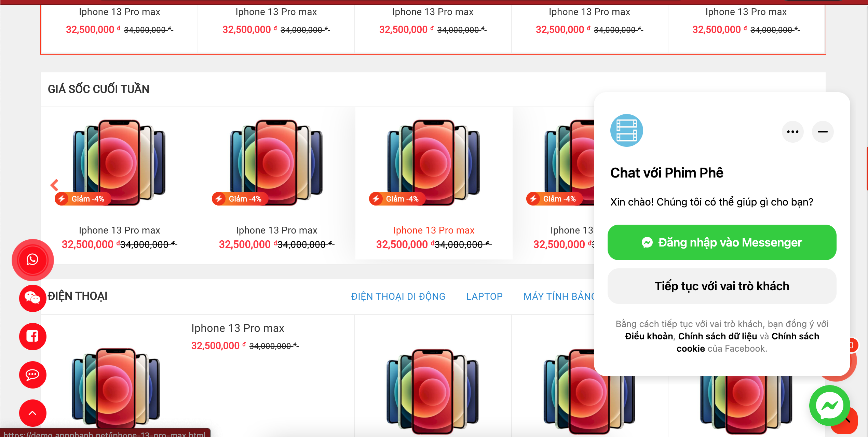
Task: Click the red WhatsApp phone floating icon
Action: click(33, 260)
